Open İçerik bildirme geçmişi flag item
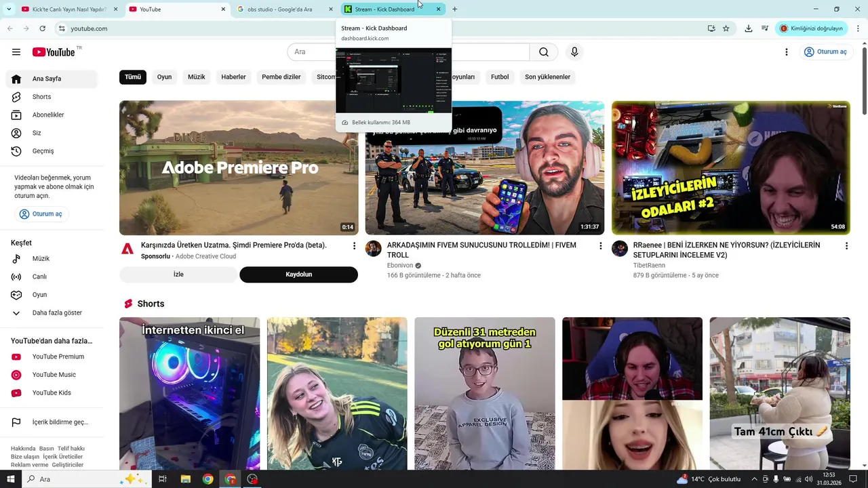868x488 pixels. click(x=52, y=422)
